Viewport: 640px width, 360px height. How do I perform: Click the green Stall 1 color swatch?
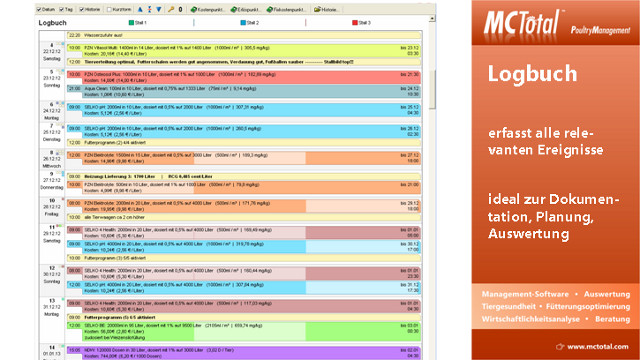tap(131, 23)
